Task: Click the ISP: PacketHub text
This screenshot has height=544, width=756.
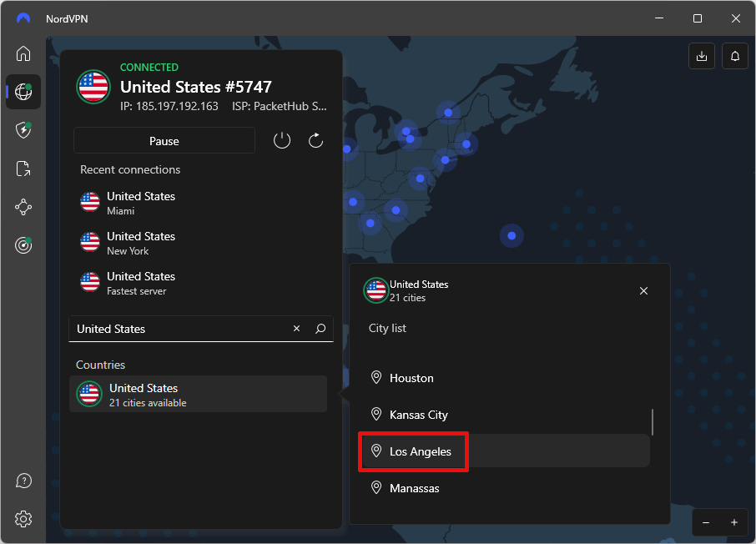Action: [280, 106]
